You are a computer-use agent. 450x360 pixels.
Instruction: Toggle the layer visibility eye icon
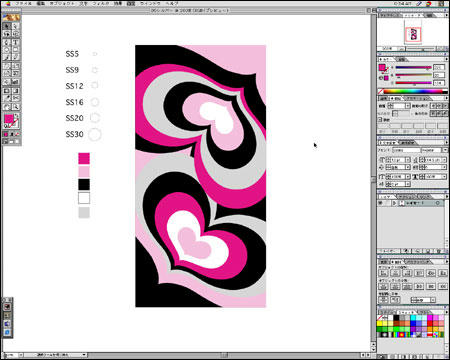point(381,203)
